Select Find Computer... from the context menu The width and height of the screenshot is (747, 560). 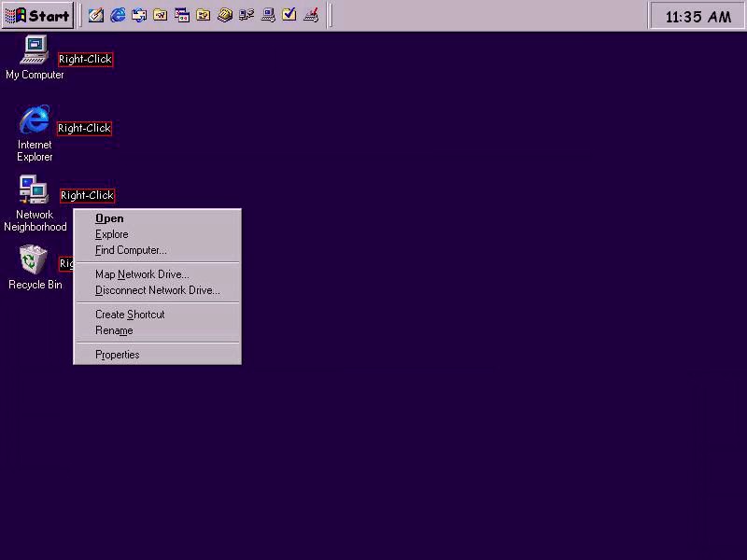157,250
